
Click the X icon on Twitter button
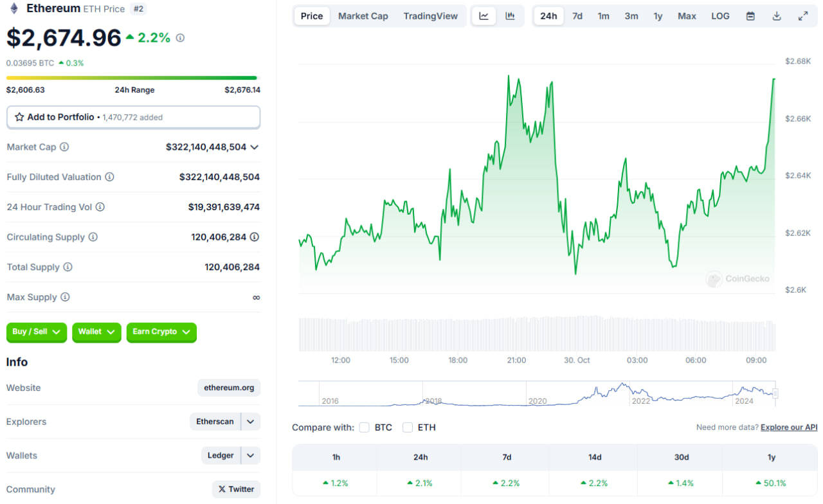(222, 489)
